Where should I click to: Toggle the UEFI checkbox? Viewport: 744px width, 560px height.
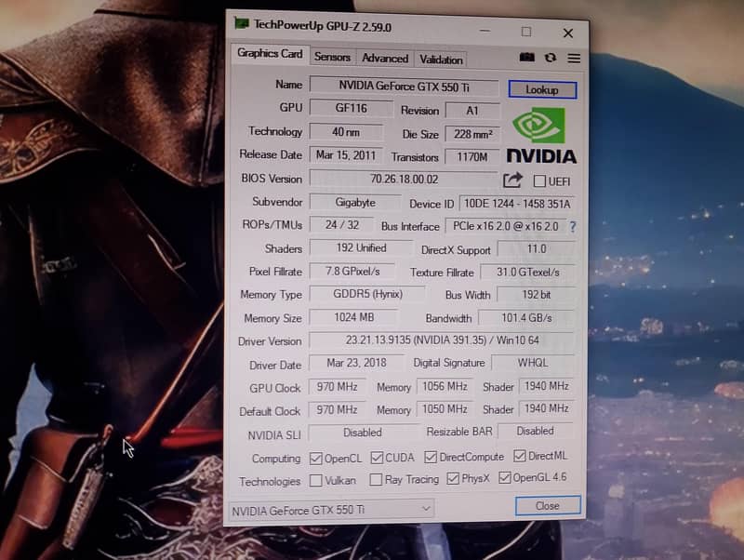click(x=539, y=180)
